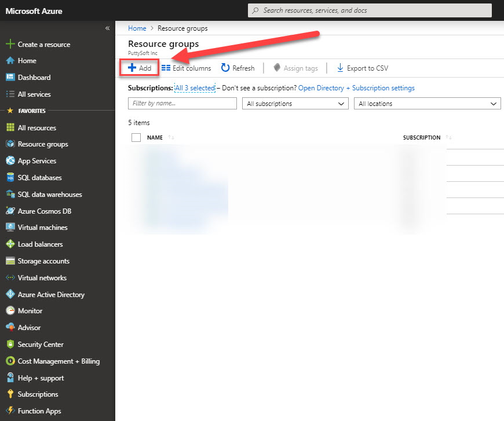
Task: Click the All resources grid icon
Action: pyautogui.click(x=10, y=127)
